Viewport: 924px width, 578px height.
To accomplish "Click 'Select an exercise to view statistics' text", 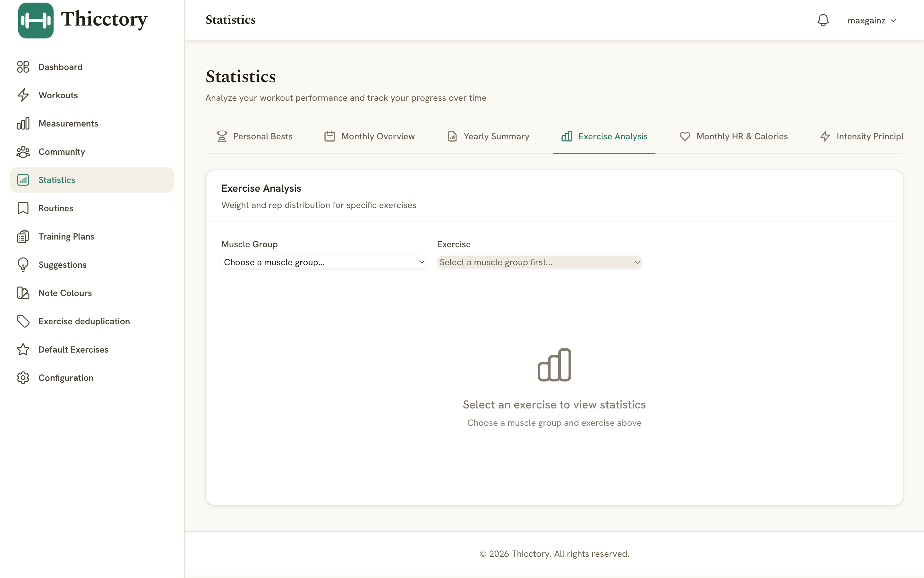I will (x=554, y=405).
